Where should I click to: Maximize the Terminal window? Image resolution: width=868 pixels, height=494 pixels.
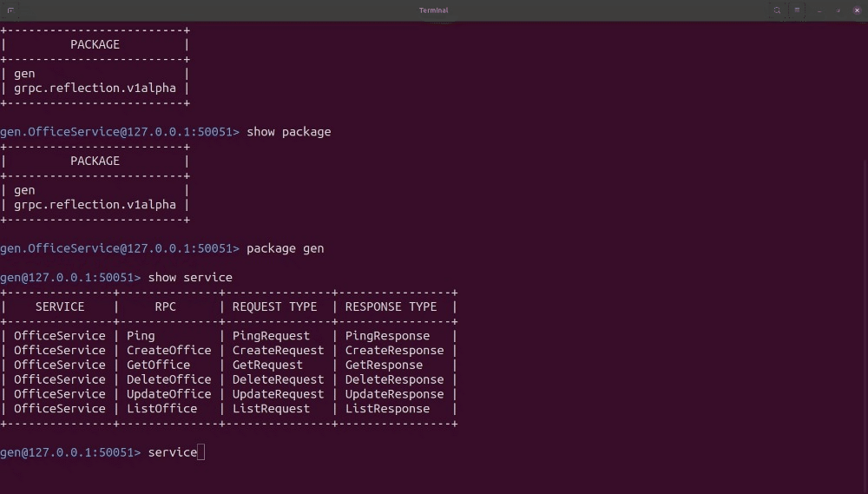tap(838, 10)
